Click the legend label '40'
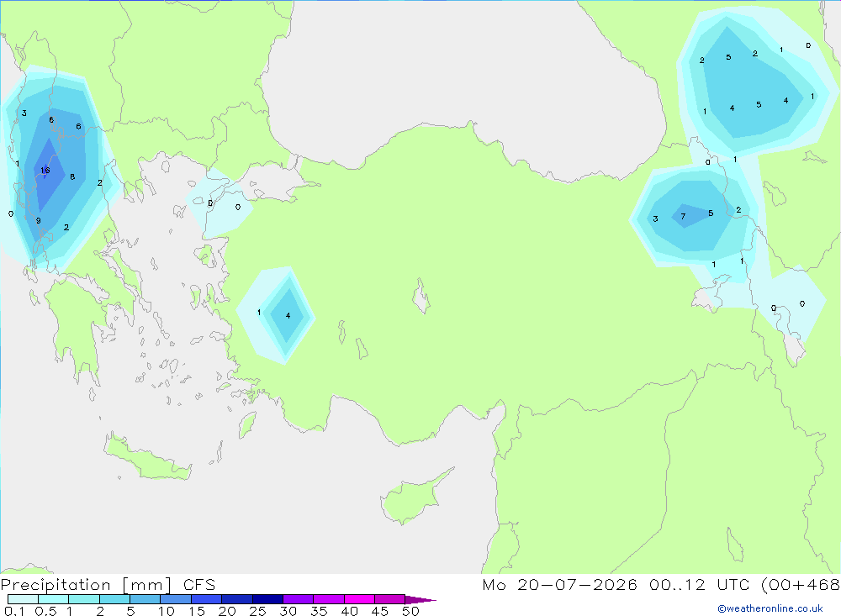The width and height of the screenshot is (841, 616). coord(350,611)
